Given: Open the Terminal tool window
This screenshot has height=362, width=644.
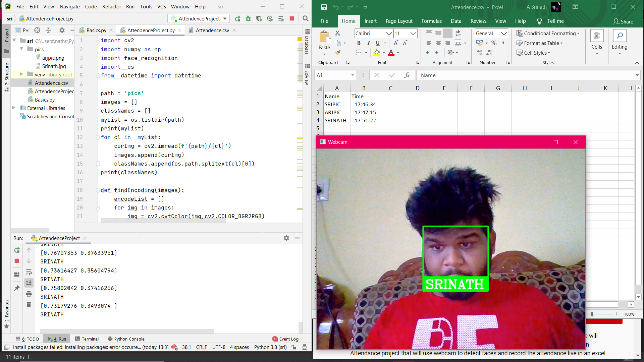Looking at the screenshot, I should (87, 339).
